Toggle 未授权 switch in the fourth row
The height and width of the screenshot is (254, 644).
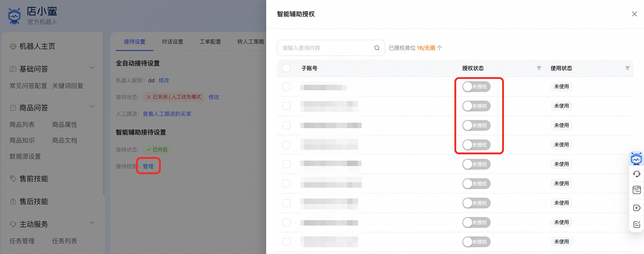[x=476, y=145]
